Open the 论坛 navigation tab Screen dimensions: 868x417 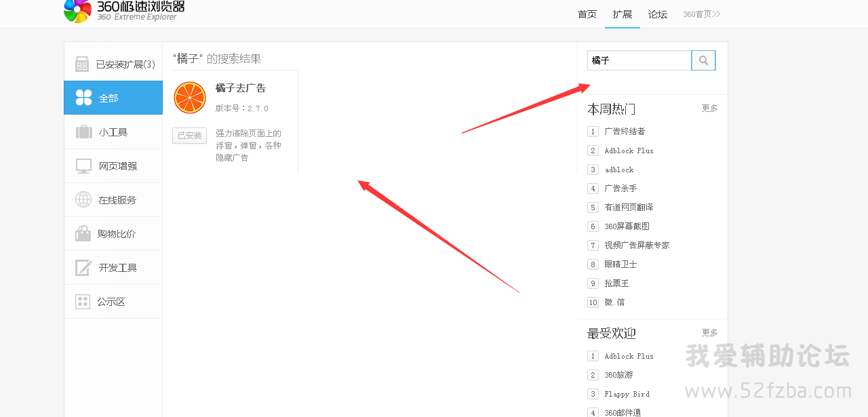click(x=658, y=14)
